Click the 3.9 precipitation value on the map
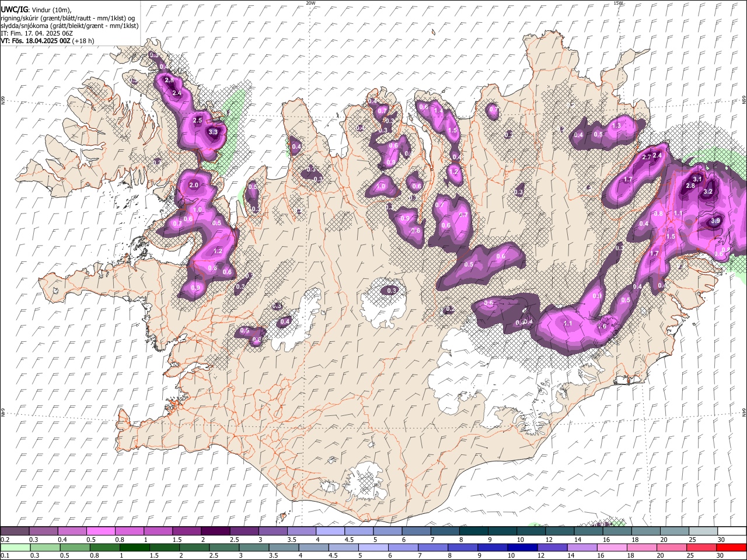Screen dimensions: 747x560 (715, 220)
